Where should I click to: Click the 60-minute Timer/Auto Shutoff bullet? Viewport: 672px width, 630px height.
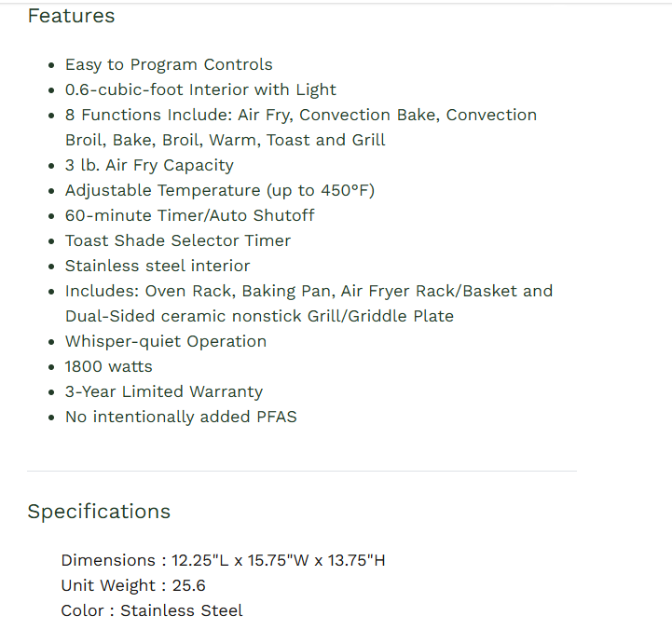pyautogui.click(x=189, y=215)
